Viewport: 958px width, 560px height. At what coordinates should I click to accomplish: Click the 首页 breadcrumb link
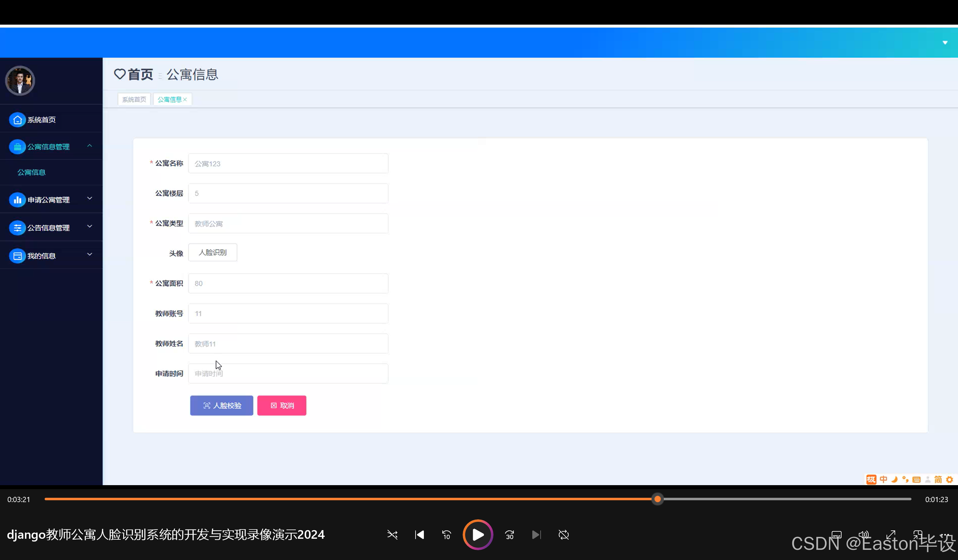(x=140, y=74)
